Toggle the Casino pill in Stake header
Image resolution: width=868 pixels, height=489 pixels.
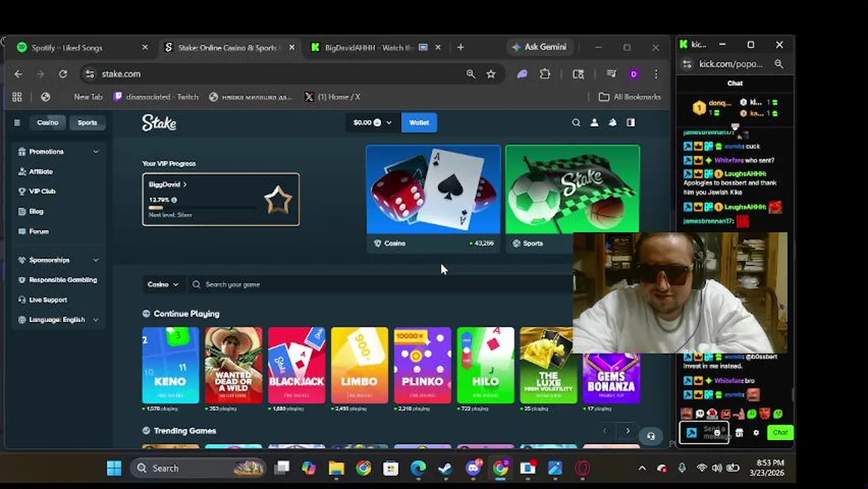tap(48, 123)
